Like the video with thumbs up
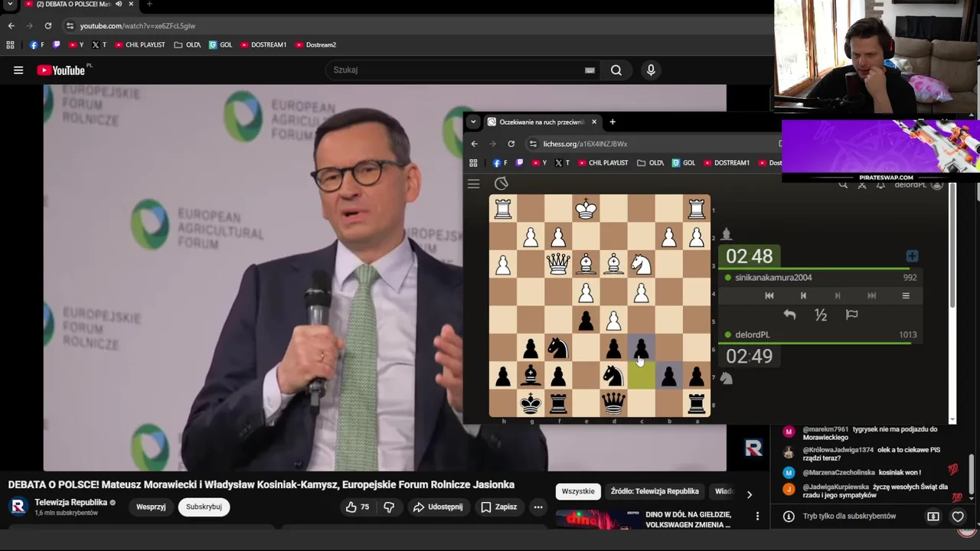980x551 pixels. point(358,507)
